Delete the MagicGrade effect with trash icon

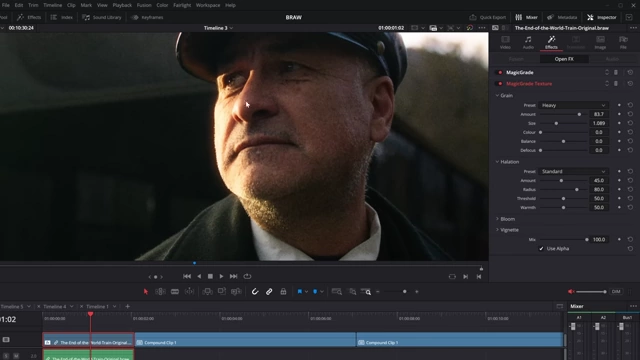point(616,72)
